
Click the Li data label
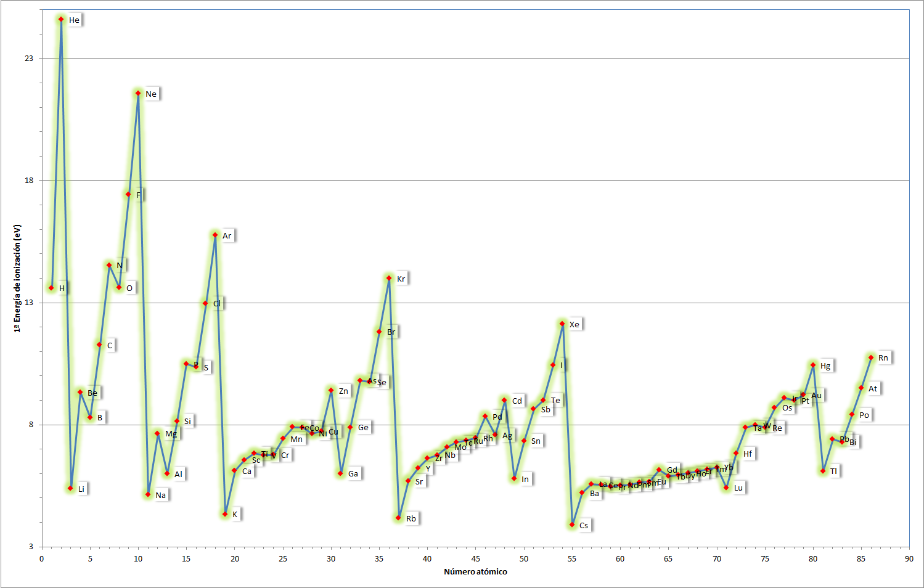pyautogui.click(x=81, y=489)
